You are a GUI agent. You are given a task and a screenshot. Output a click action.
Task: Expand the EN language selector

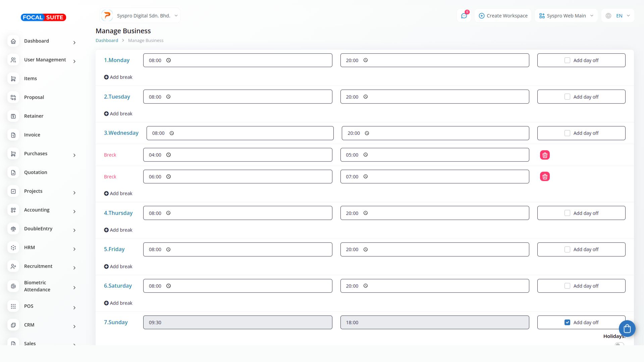click(618, 16)
